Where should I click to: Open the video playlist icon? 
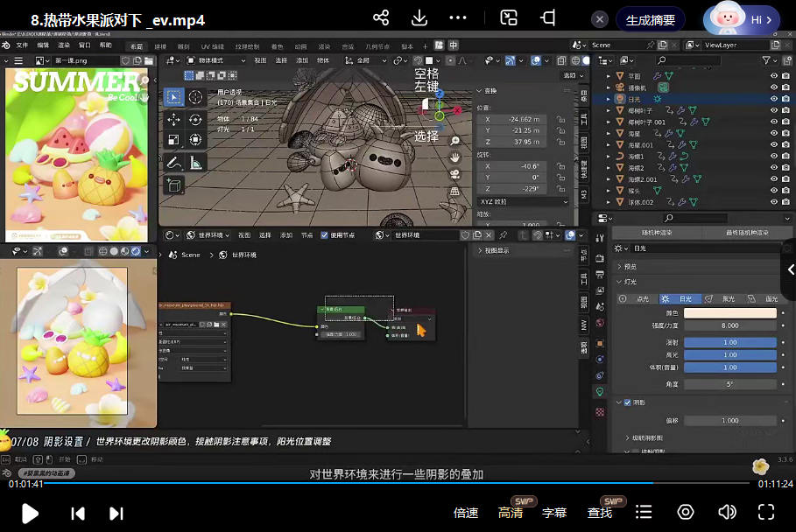(x=644, y=512)
